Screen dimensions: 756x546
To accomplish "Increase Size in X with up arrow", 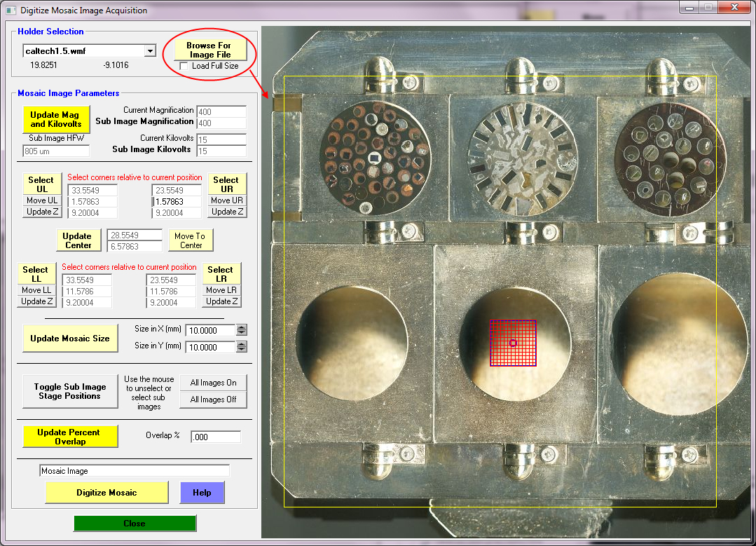I will (x=241, y=327).
